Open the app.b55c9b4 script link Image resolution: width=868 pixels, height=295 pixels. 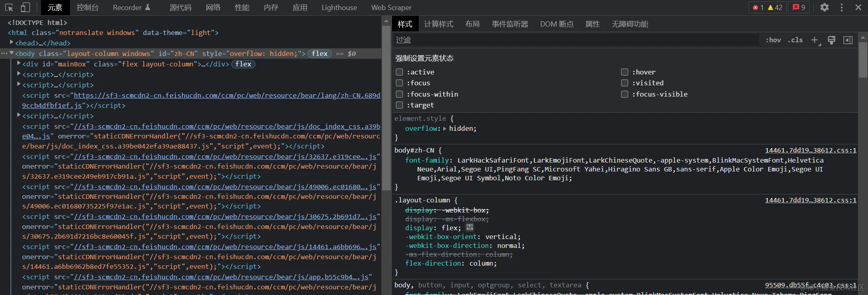click(221, 277)
